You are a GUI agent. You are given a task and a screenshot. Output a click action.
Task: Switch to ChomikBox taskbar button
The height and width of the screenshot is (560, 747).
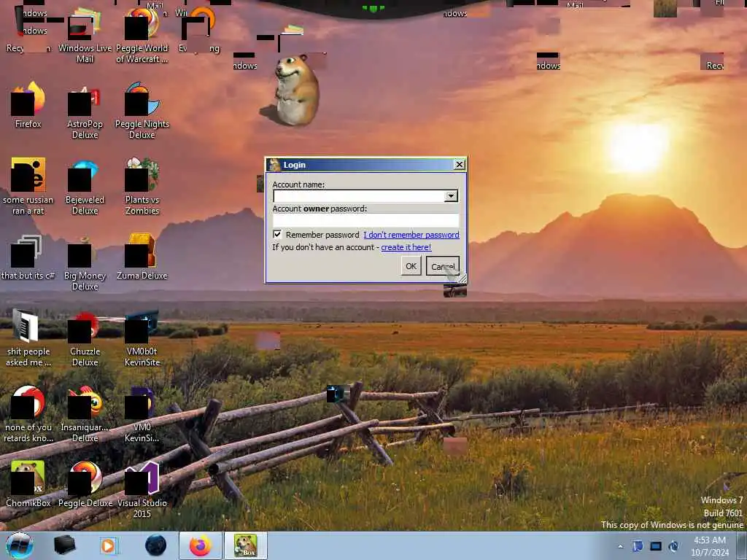pos(246,545)
